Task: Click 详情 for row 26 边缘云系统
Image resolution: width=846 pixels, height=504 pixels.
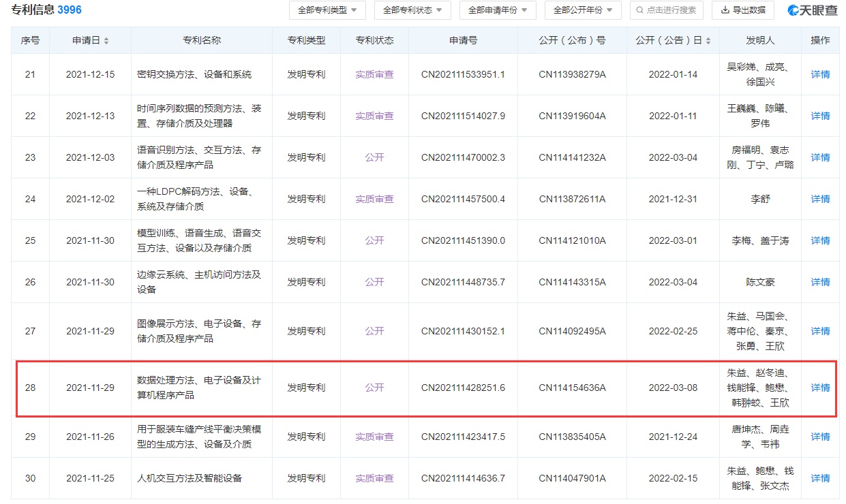Action: 820,282
